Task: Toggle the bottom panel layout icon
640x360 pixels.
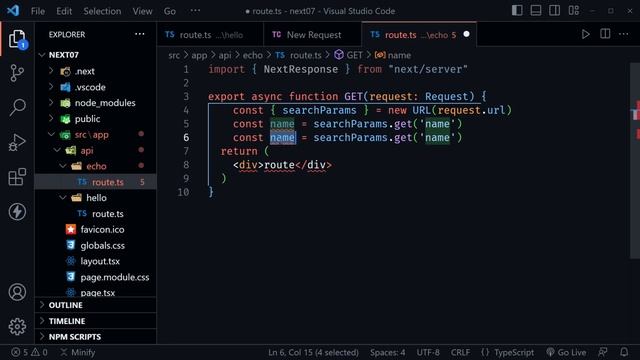Action: pos(536,10)
